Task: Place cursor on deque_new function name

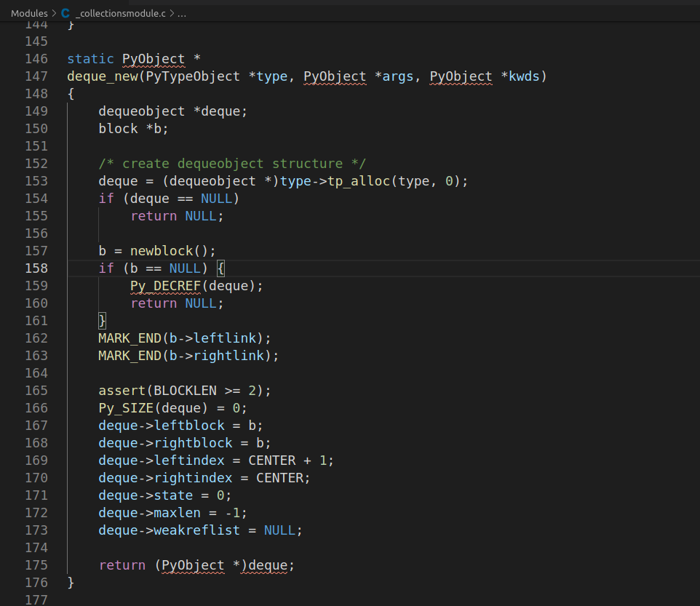Action: (x=103, y=76)
